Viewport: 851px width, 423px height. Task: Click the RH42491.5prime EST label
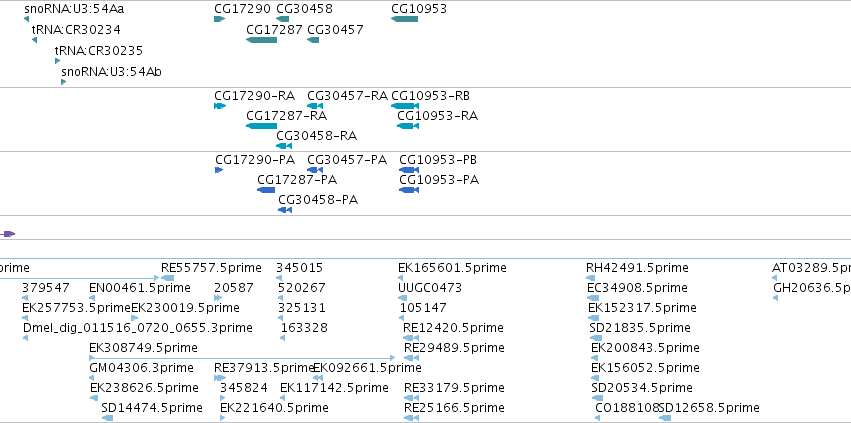(x=637, y=268)
